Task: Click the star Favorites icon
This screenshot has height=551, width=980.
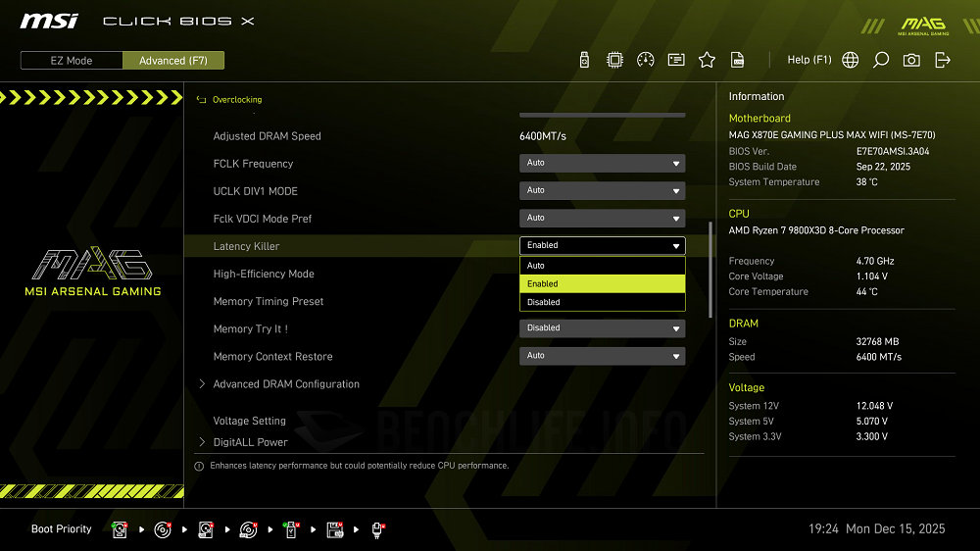Action: coord(707,60)
